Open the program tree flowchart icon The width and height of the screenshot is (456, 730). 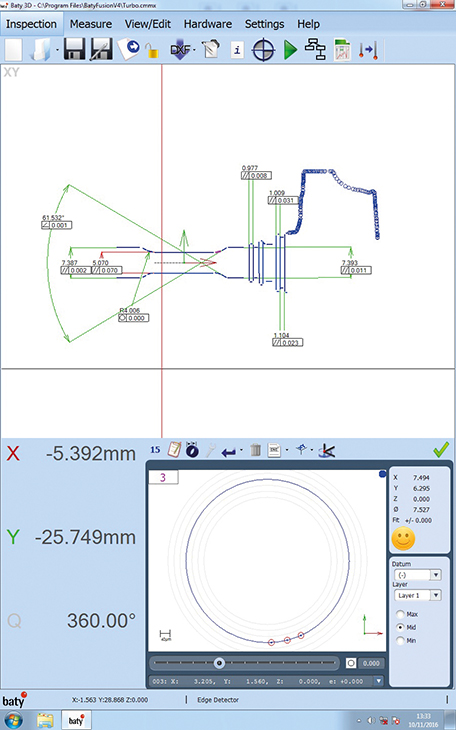315,49
